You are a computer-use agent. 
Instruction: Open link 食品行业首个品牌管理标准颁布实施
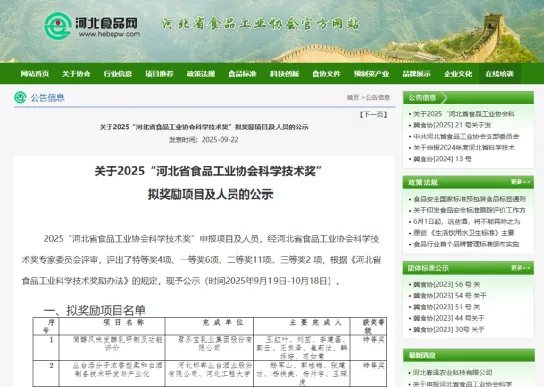(x=466, y=244)
